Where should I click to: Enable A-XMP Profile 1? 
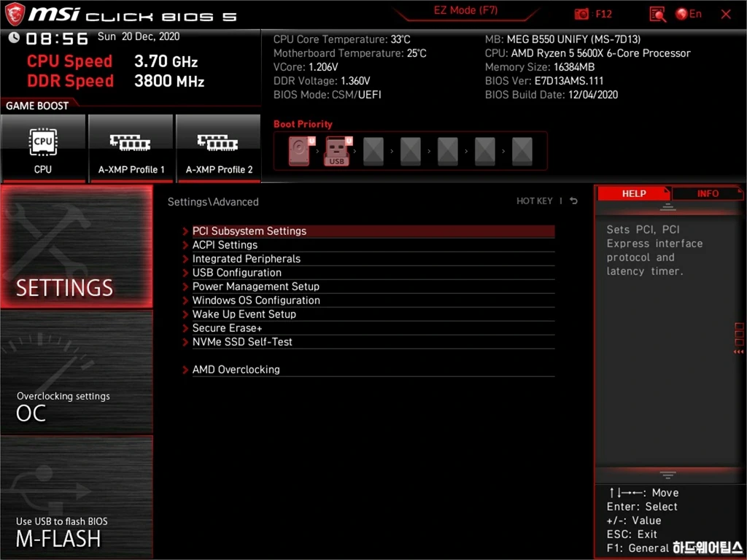tap(131, 149)
